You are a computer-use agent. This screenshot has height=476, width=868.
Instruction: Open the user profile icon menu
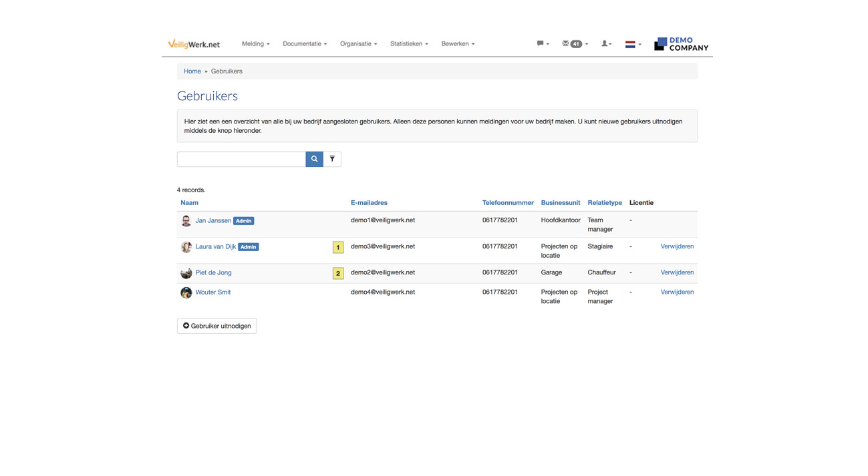(x=606, y=44)
